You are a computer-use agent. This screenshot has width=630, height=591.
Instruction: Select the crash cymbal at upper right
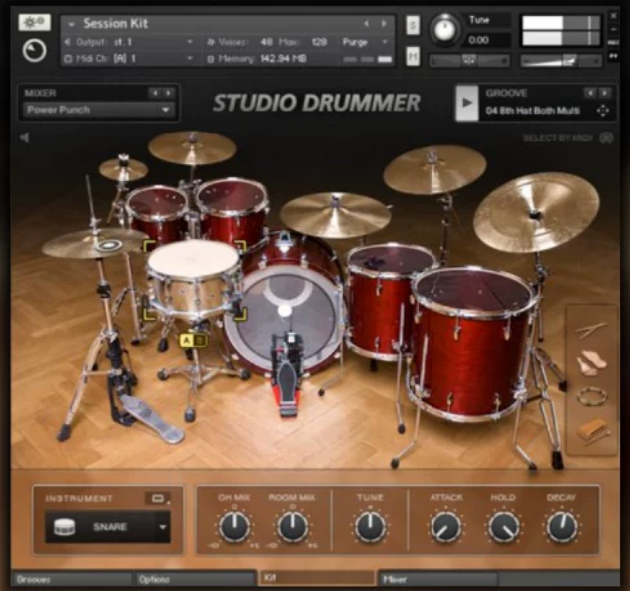tap(435, 169)
